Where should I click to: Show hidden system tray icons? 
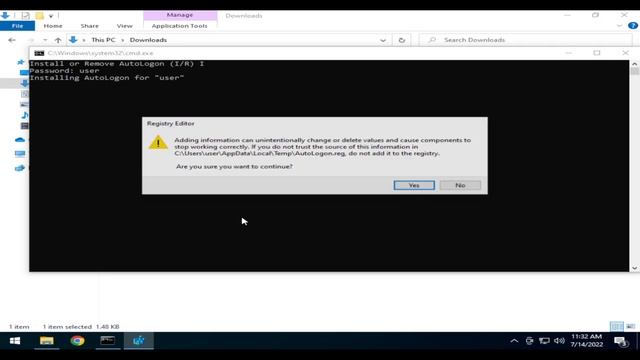pyautogui.click(x=514, y=341)
